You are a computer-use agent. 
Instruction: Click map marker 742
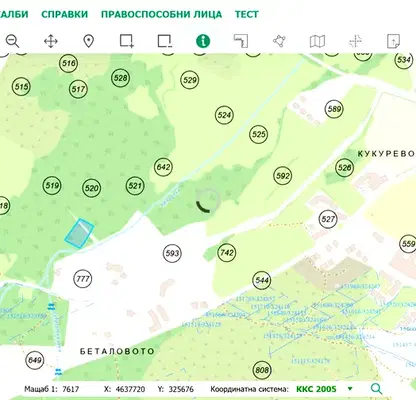point(227,253)
